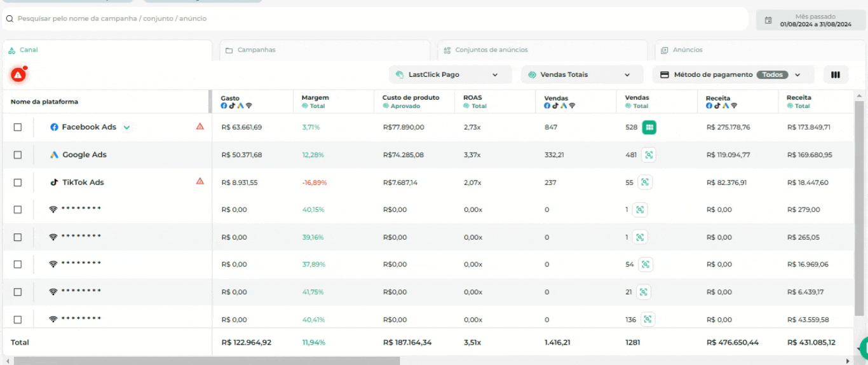Select the Facebook Ads row checkbox

point(18,127)
